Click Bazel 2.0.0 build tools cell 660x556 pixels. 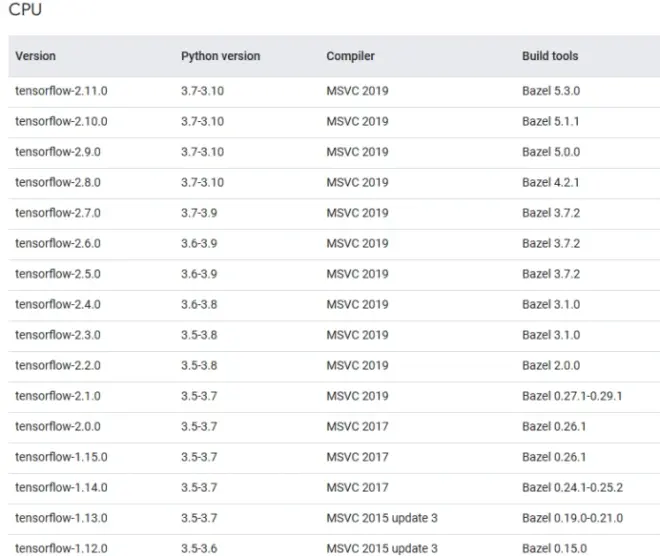point(551,366)
